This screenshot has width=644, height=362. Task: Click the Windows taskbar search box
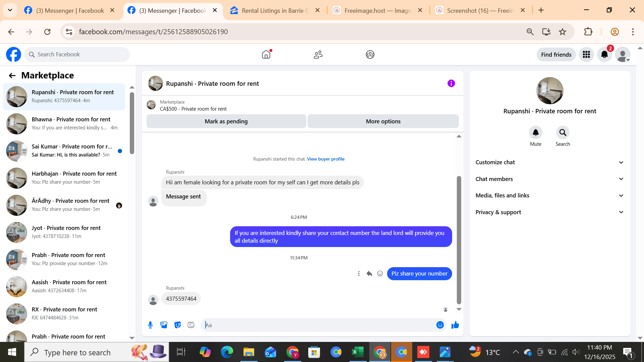(97, 352)
